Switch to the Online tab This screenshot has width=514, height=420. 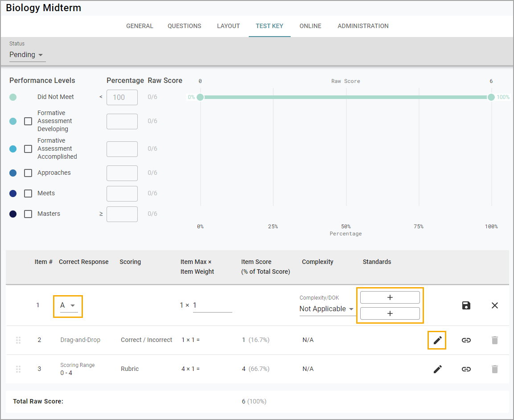[x=310, y=26]
